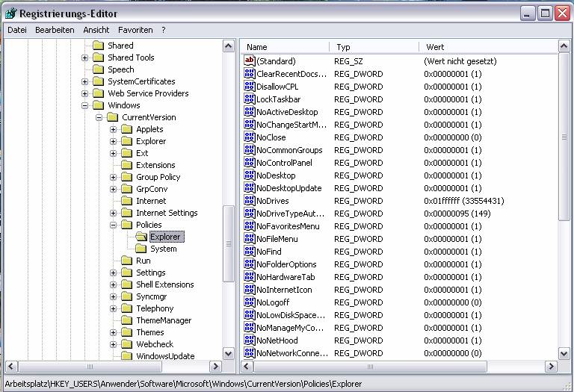The image size is (574, 392).
Task: Click values pane scroll left arrow
Action: pyautogui.click(x=247, y=366)
